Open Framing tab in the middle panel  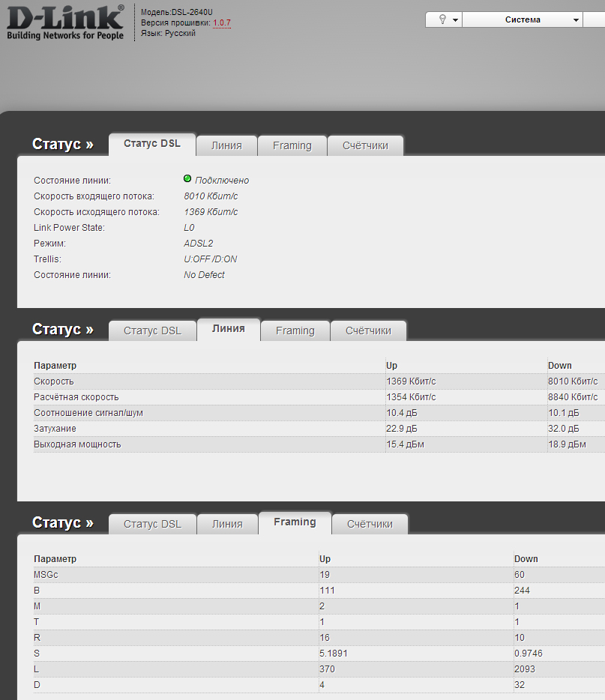point(295,331)
